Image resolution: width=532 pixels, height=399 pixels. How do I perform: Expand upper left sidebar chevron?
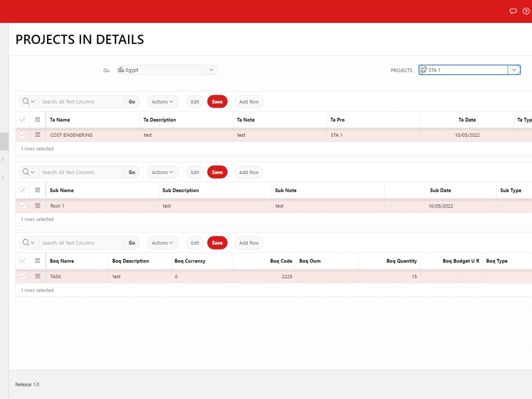pyautogui.click(x=3, y=160)
